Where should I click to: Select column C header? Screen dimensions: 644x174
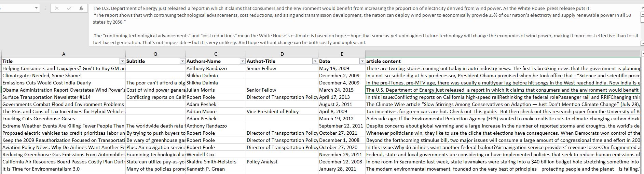(x=216, y=54)
